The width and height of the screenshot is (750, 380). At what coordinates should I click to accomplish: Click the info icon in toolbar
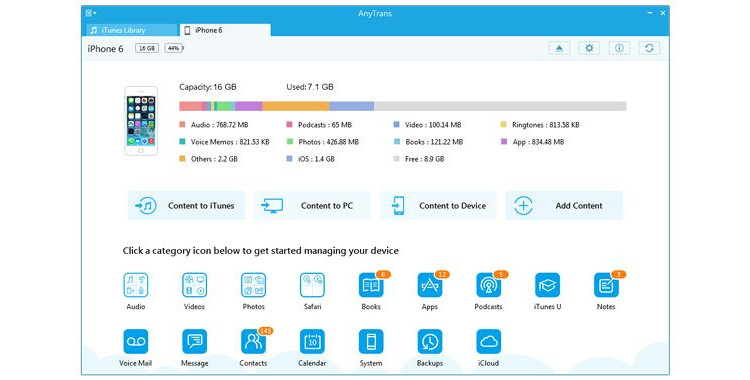pos(619,48)
